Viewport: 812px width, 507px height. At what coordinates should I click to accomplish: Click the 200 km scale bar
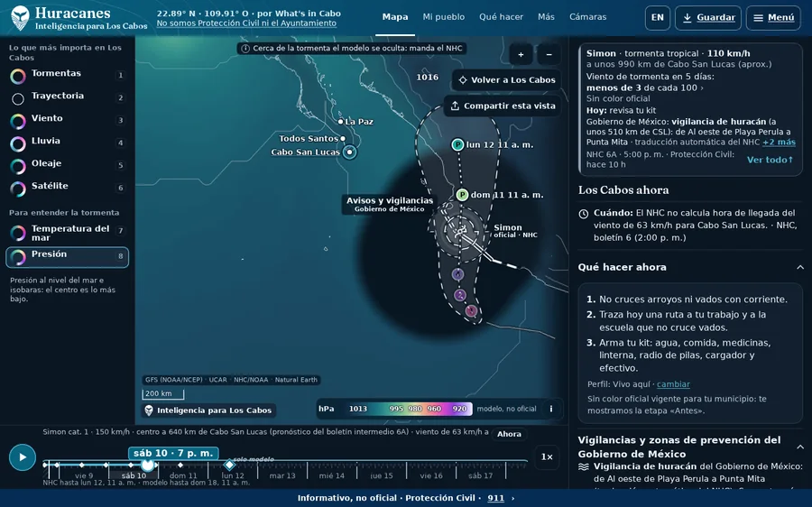pos(163,394)
